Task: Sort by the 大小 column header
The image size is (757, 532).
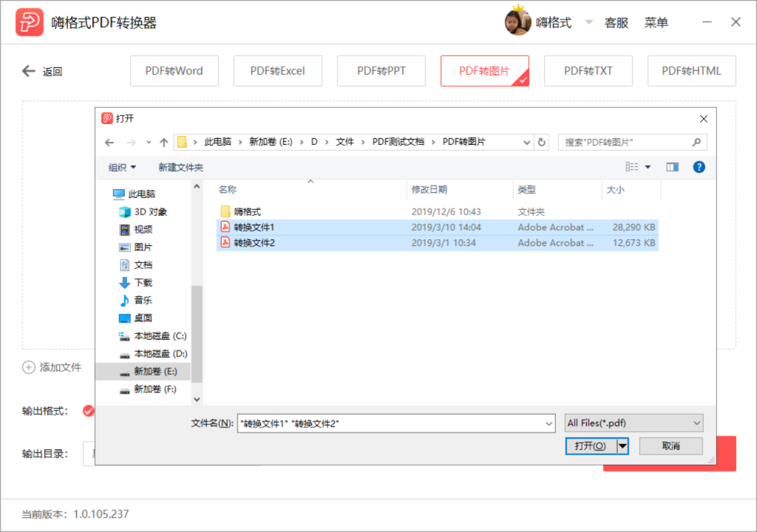Action: (631, 189)
